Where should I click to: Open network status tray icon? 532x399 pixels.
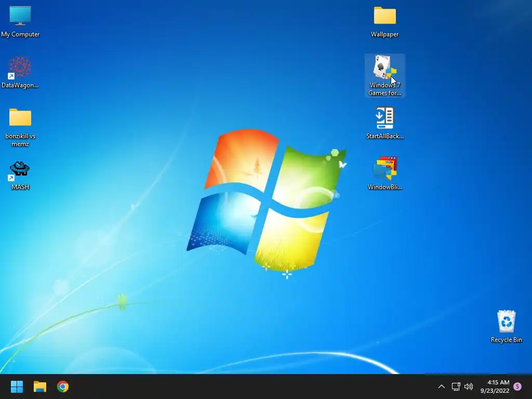pyautogui.click(x=456, y=387)
